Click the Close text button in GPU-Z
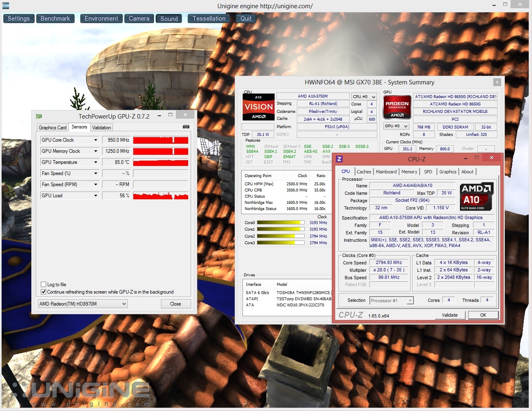This screenshot has height=411, width=532. pyautogui.click(x=175, y=304)
